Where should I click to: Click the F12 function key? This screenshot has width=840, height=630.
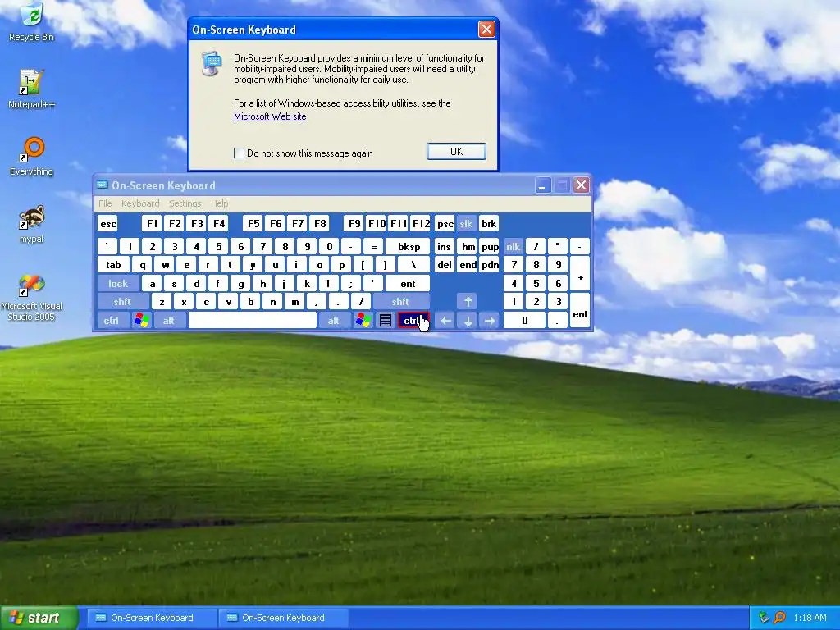(421, 223)
